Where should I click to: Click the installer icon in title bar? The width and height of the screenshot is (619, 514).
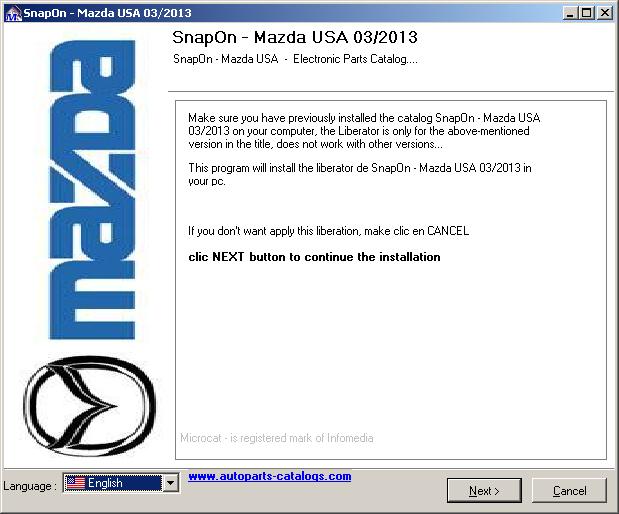(x=12, y=13)
